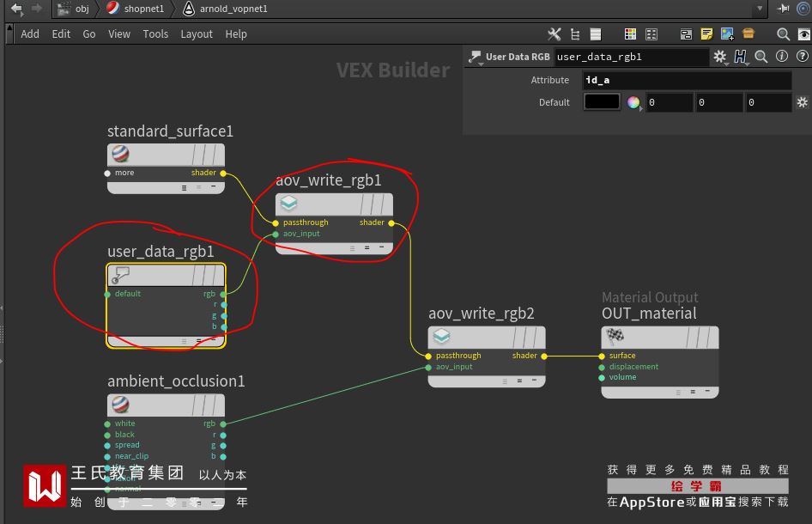Click the add background image icon
Screen dimensions: 812x524
(x=727, y=34)
